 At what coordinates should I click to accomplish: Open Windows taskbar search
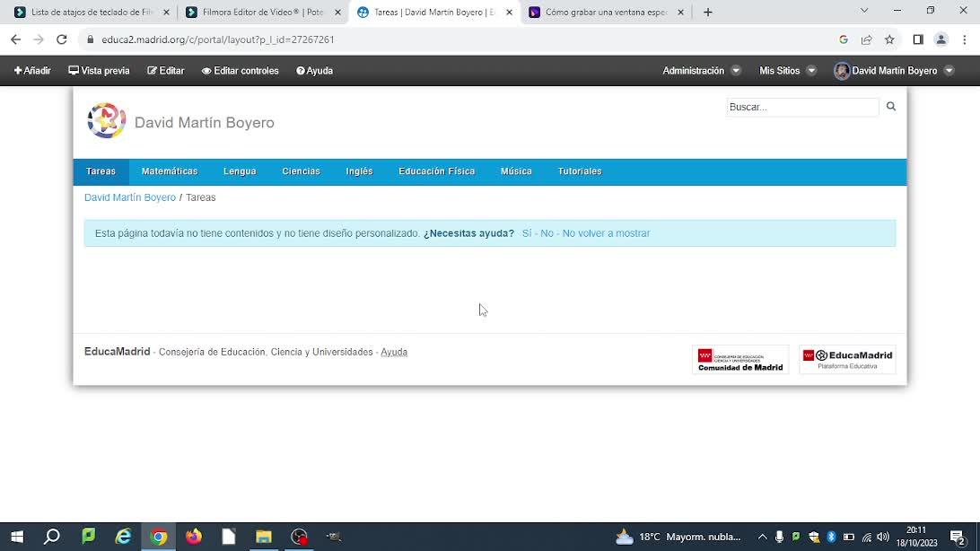point(52,537)
